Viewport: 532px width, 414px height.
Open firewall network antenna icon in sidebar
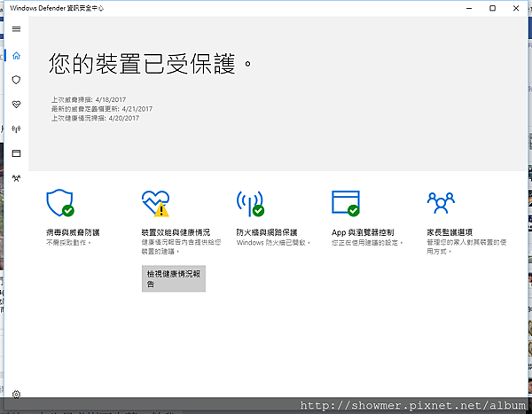click(16, 129)
